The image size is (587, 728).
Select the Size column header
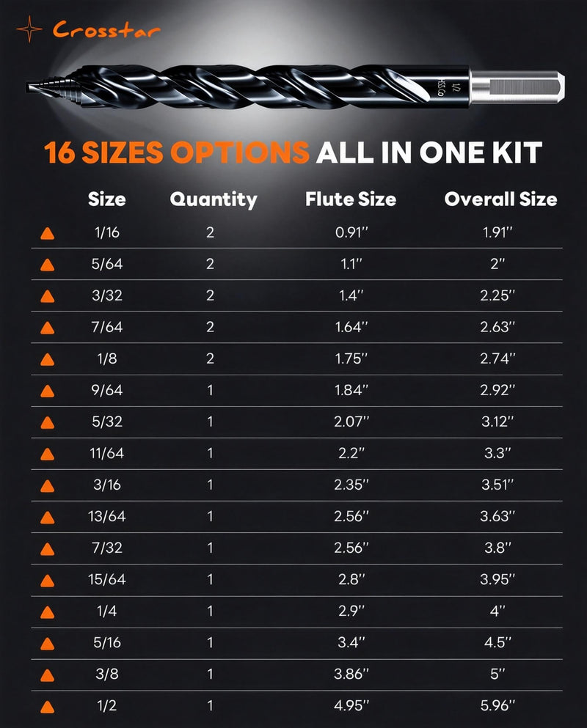107,199
